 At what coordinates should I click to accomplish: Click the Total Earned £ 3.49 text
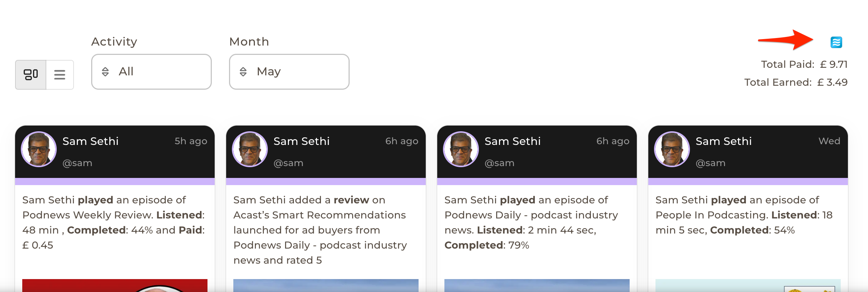pos(796,82)
